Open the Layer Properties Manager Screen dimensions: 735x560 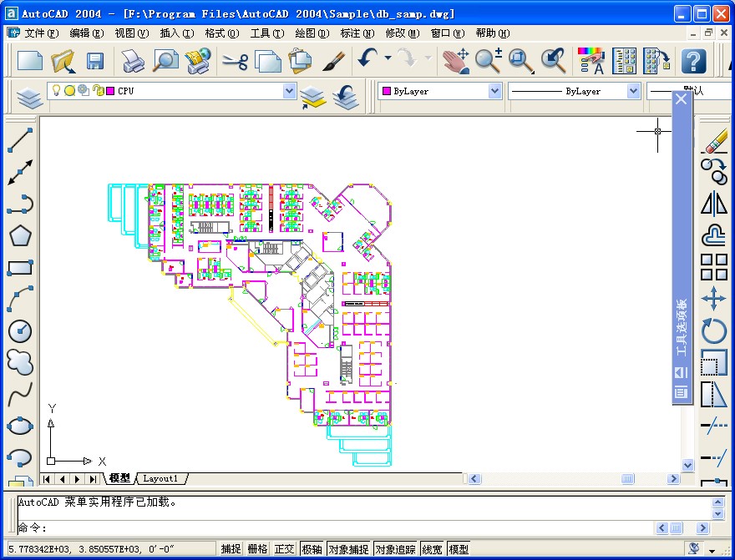click(x=30, y=98)
